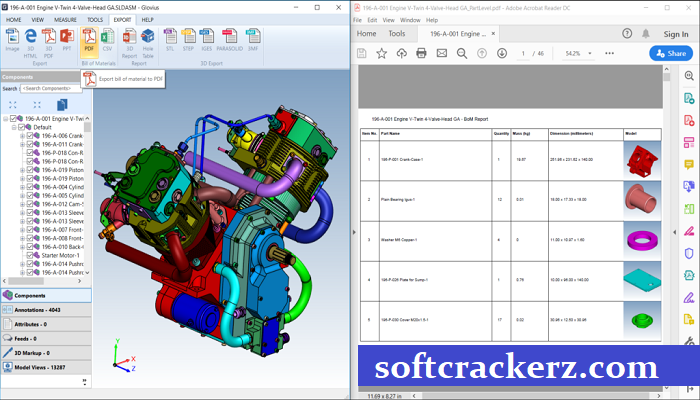This screenshot has width=700, height=400.
Task: Bookmark the file with the star icon
Action: [381, 53]
